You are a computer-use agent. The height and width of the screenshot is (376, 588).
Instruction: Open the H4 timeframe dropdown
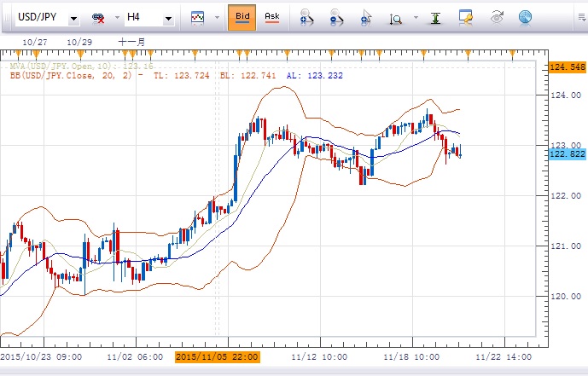click(167, 18)
